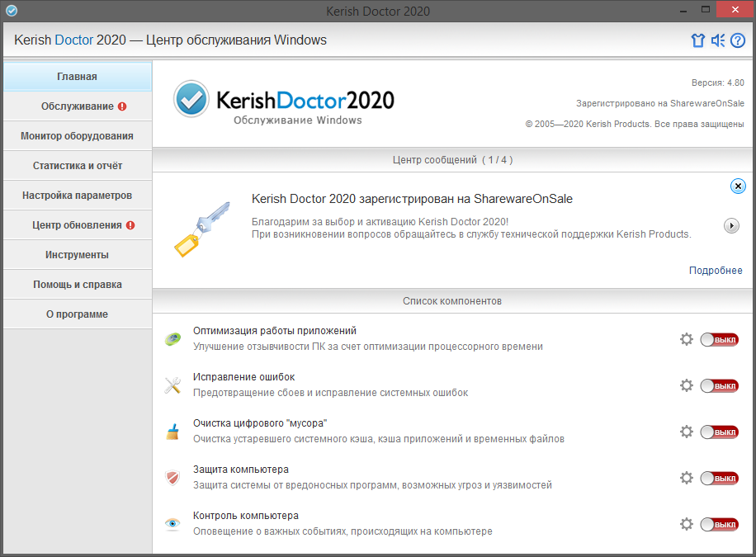Click gear icon for Контроль компьютера
Screen dimensions: 756x557
(x=686, y=524)
